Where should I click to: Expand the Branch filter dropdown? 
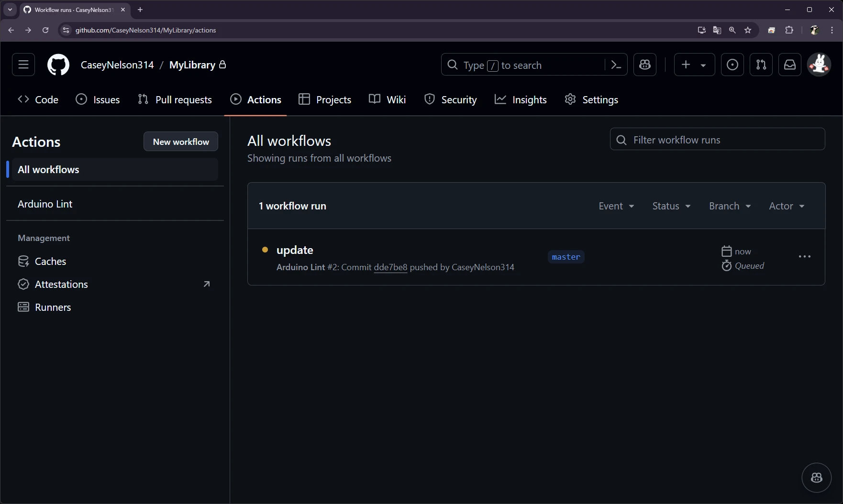[730, 206]
